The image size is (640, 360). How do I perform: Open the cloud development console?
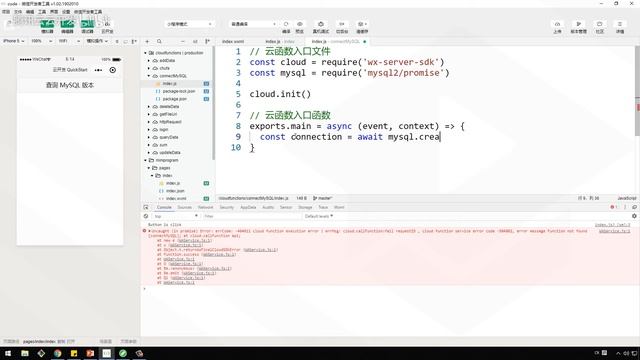pos(107,27)
